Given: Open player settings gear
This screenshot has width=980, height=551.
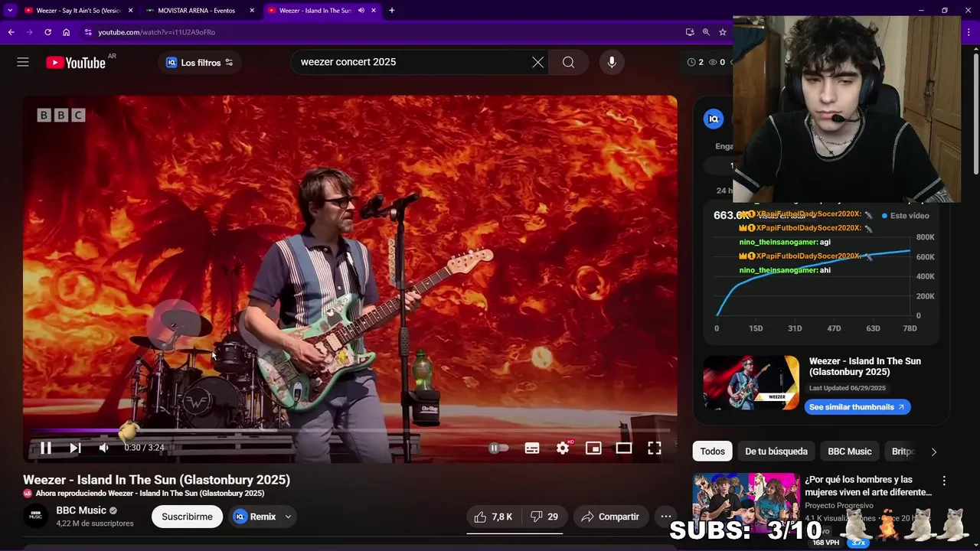Looking at the screenshot, I should (x=563, y=448).
